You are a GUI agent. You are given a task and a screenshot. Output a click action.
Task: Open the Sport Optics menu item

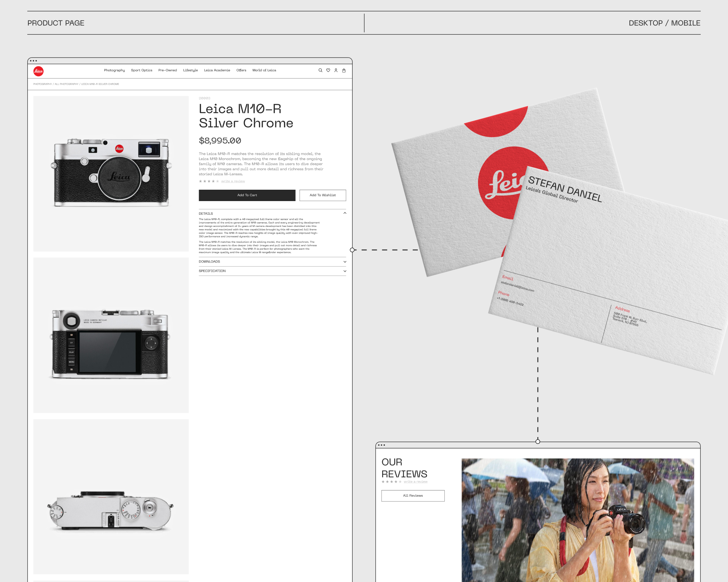click(x=141, y=70)
